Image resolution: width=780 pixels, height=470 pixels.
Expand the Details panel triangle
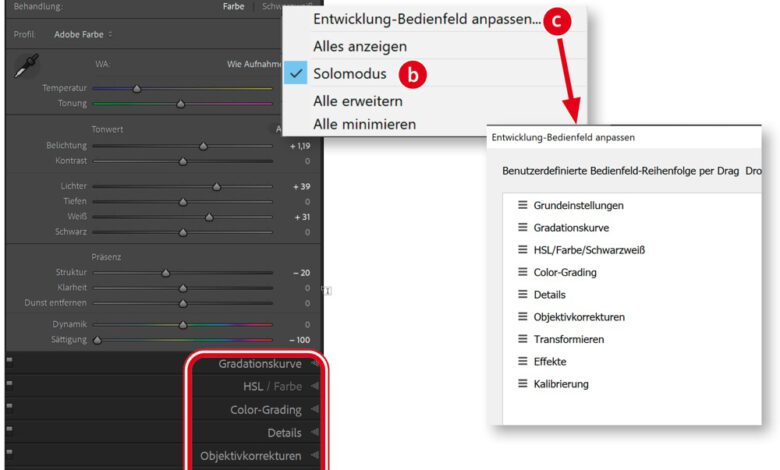314,432
